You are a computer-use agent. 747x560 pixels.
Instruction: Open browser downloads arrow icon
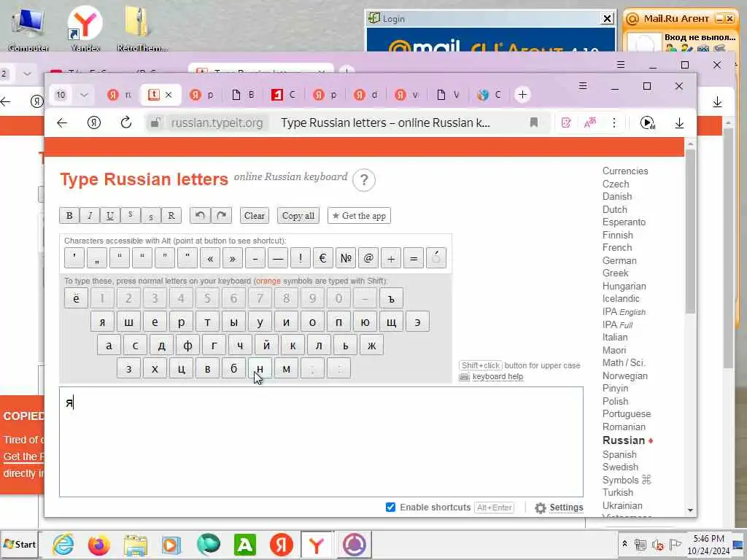click(x=679, y=122)
